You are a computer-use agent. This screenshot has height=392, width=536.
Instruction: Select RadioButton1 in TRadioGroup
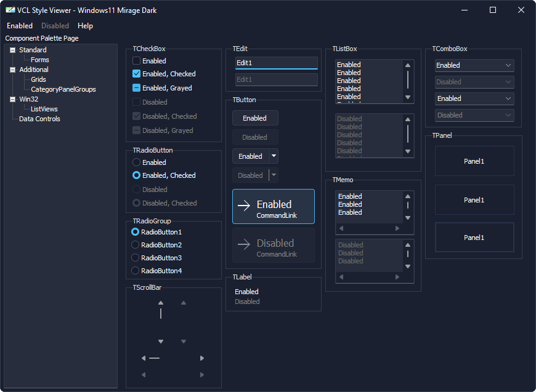[136, 232]
